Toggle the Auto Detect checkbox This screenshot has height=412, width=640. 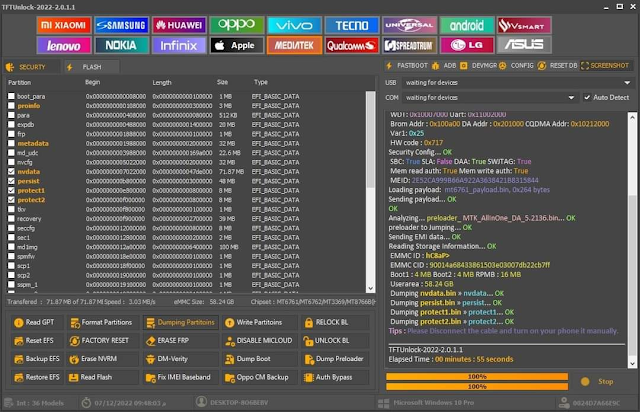[587, 98]
